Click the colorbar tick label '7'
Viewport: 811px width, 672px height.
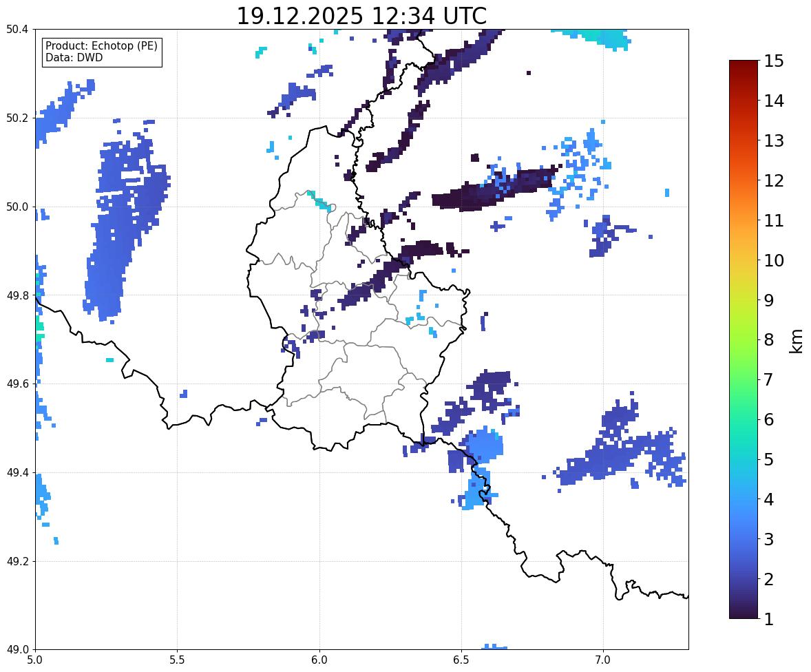coord(768,379)
